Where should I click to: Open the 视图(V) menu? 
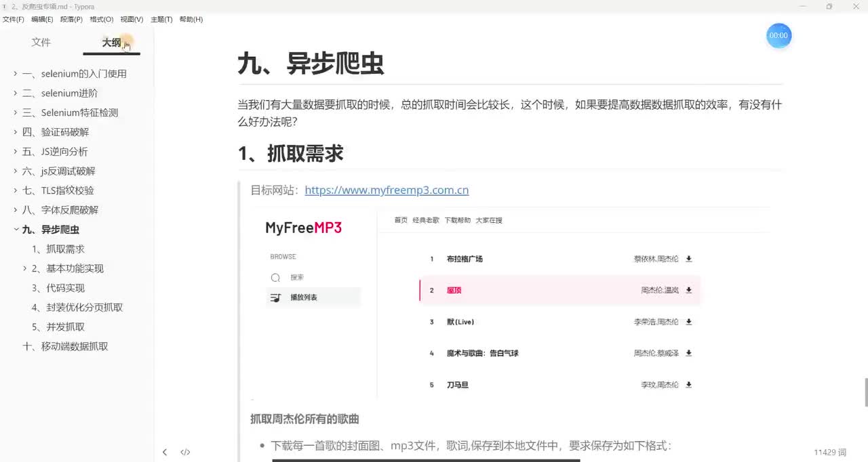[x=132, y=20]
